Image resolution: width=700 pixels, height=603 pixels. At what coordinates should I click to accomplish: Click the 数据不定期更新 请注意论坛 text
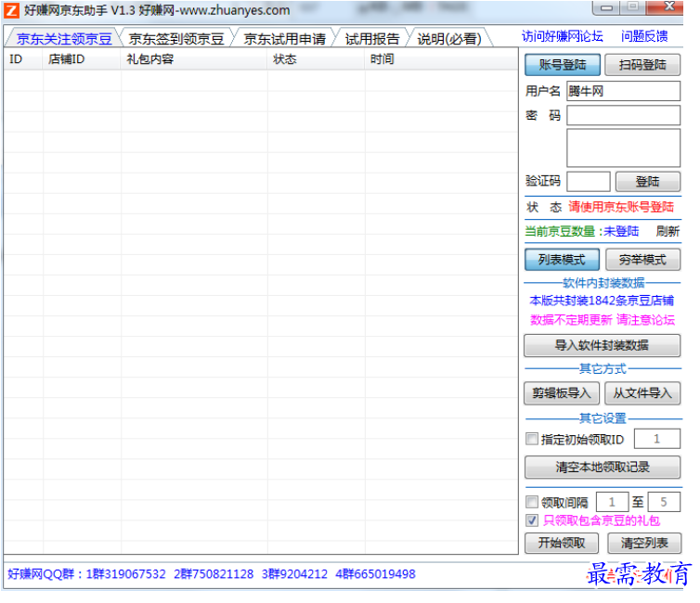[603, 320]
